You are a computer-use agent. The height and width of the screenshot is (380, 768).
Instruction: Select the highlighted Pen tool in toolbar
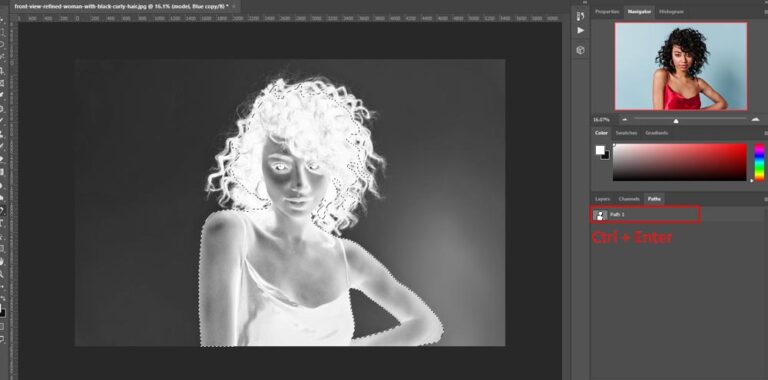point(2,211)
